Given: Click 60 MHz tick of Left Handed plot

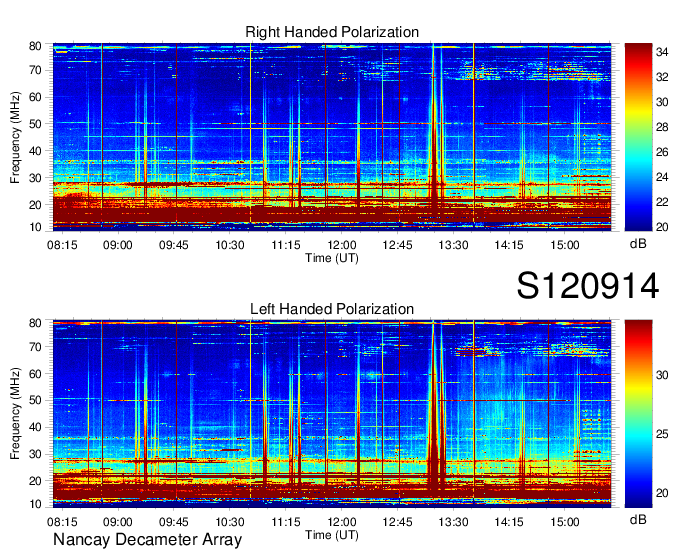Looking at the screenshot, I should coord(35,374).
